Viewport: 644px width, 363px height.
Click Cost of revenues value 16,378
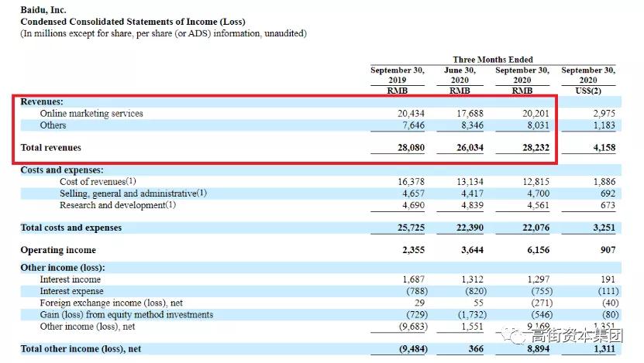411,182
